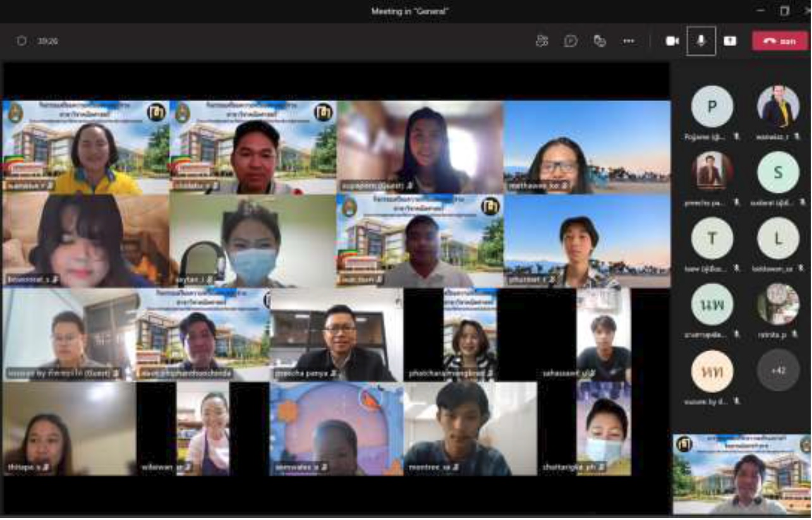
Task: Click the self-view video preview
Action: click(741, 474)
